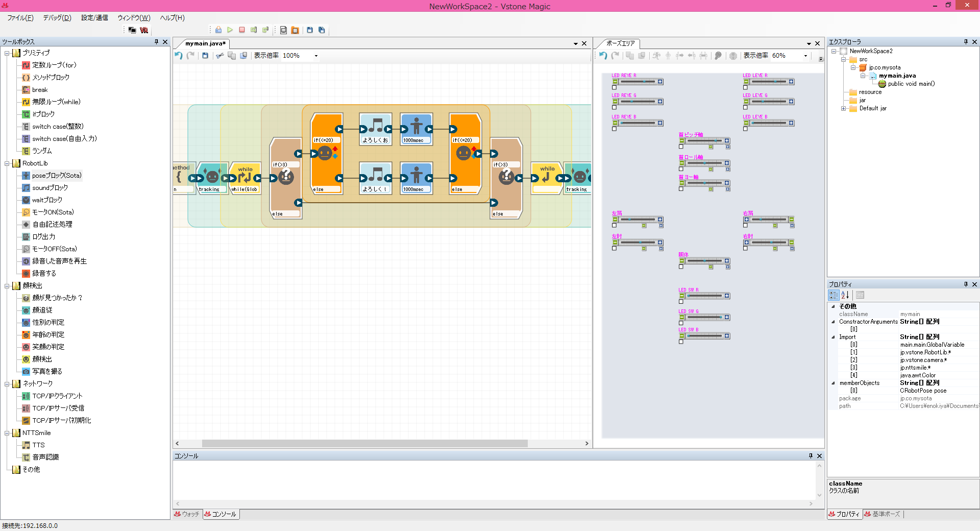Click the editor horizontal scrollbar

364,444
